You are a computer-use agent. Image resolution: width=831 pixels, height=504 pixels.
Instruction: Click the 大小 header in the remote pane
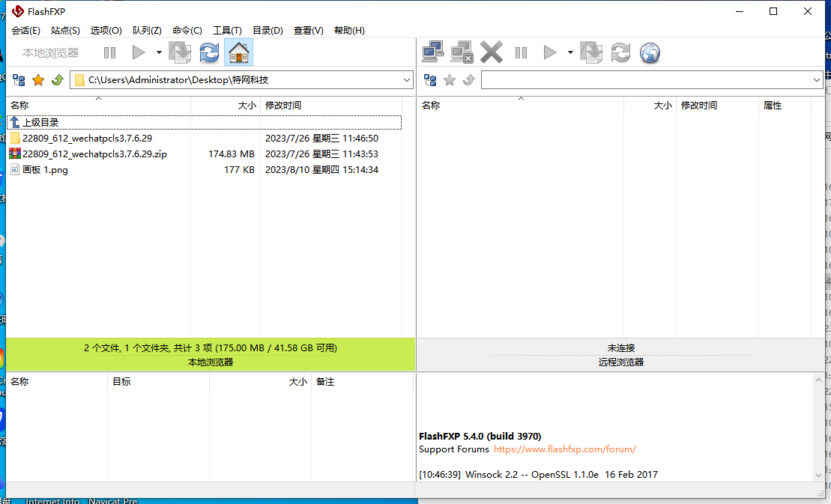point(650,106)
